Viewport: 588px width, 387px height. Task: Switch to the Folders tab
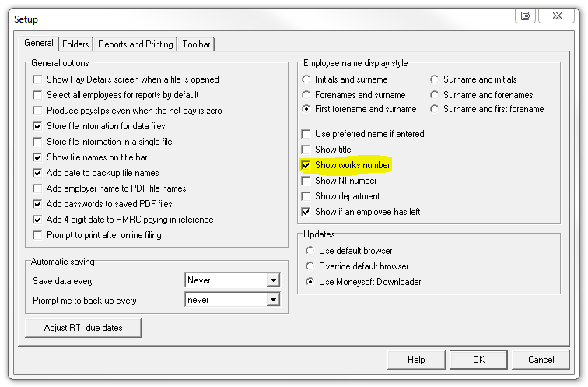point(75,44)
